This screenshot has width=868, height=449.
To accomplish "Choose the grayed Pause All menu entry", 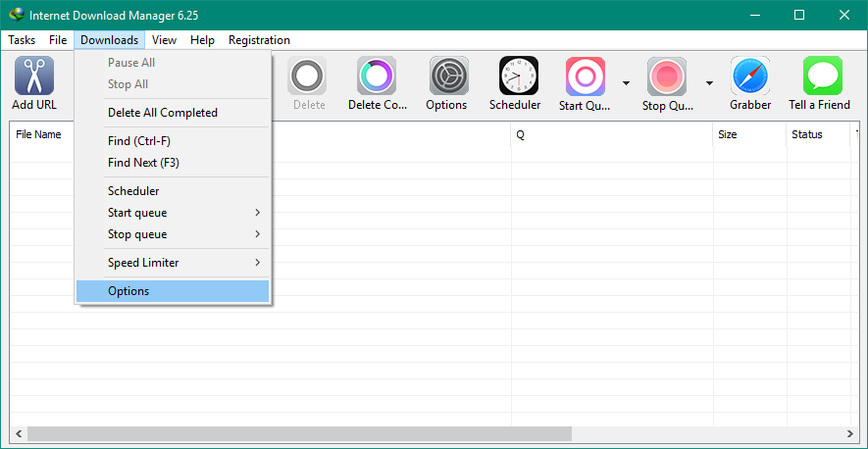I will tap(173, 63).
